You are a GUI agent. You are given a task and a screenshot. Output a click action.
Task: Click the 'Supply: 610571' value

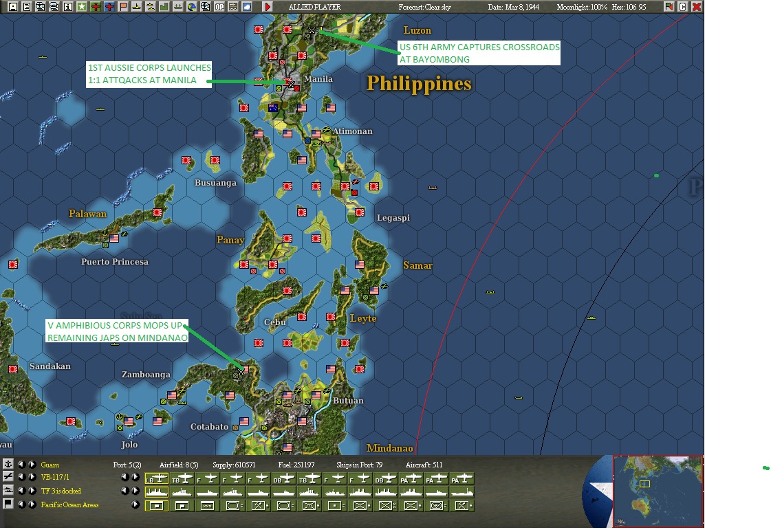click(234, 465)
